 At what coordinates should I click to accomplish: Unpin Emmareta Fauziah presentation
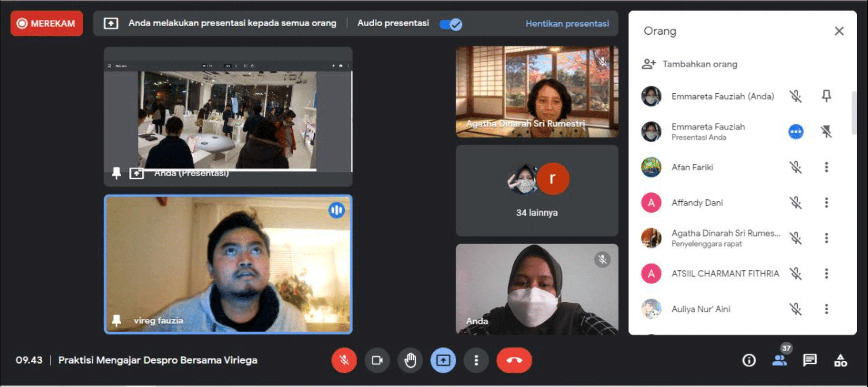tap(826, 131)
